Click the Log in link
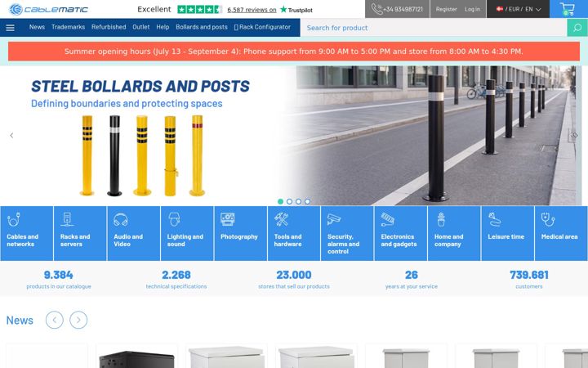588x368 pixels. pos(472,9)
